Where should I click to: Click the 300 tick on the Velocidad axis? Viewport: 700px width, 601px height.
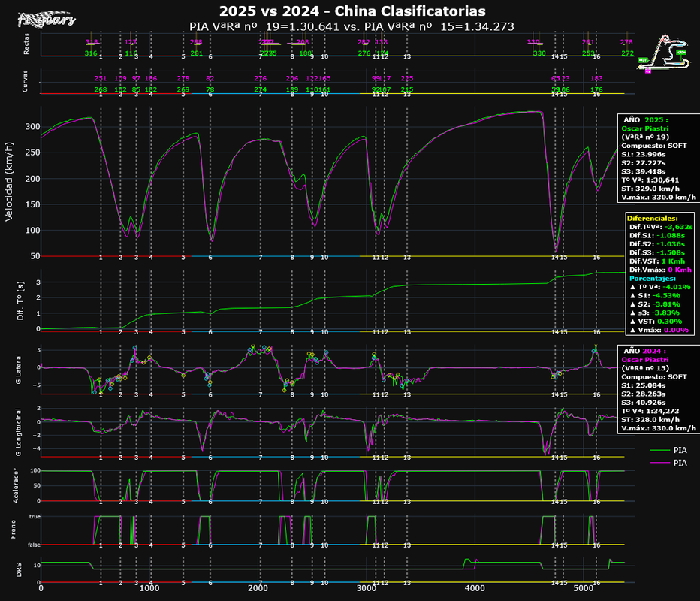pyautogui.click(x=32, y=127)
